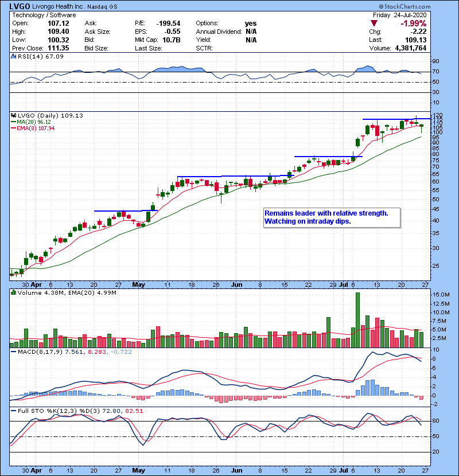Click the StockCharts.com watermark link

click(404, 6)
